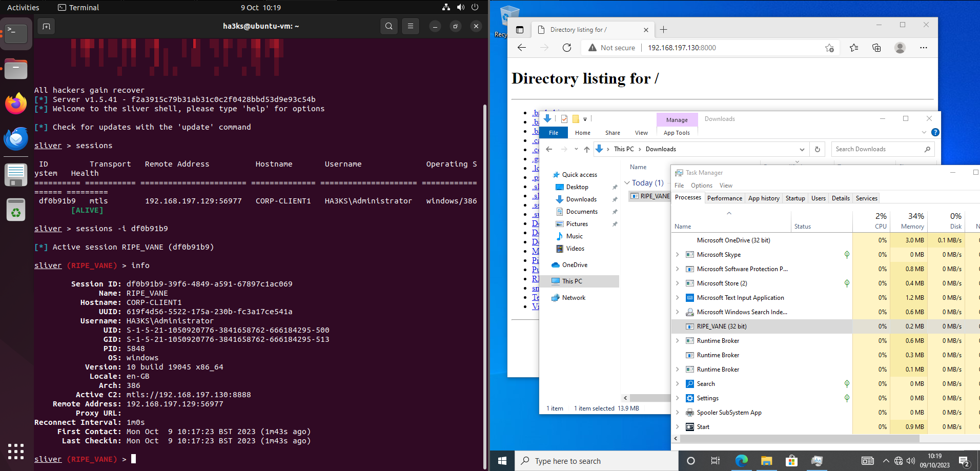The height and width of the screenshot is (471, 980).
Task: Show hidden tray icons chevron
Action: coord(886,461)
